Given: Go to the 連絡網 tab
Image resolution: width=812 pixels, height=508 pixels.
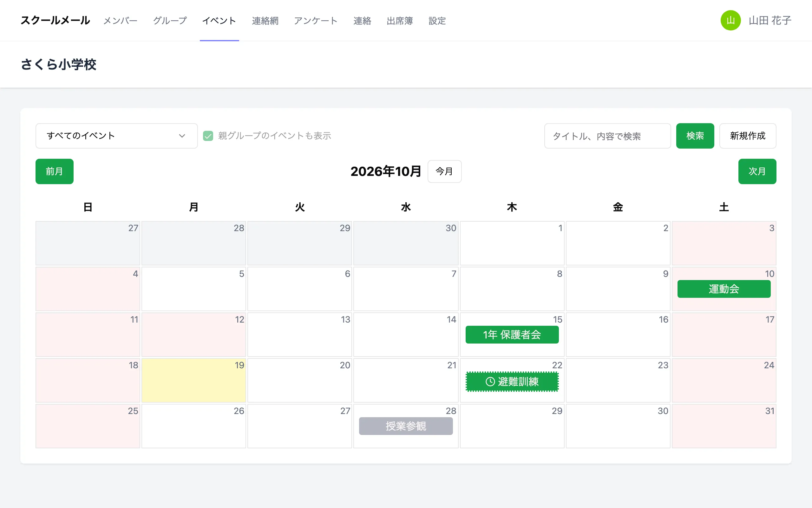Looking at the screenshot, I should click(x=265, y=21).
